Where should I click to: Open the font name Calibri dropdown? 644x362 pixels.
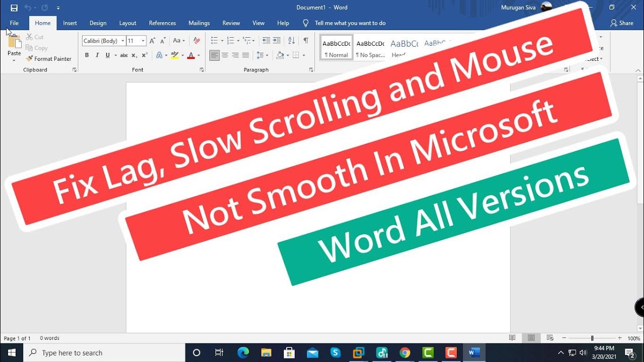click(x=123, y=41)
